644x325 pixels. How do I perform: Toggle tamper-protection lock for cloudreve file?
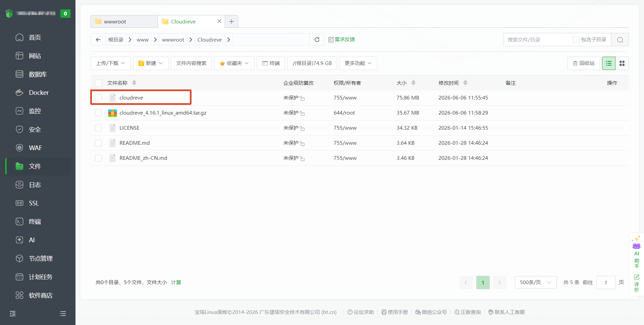point(302,98)
